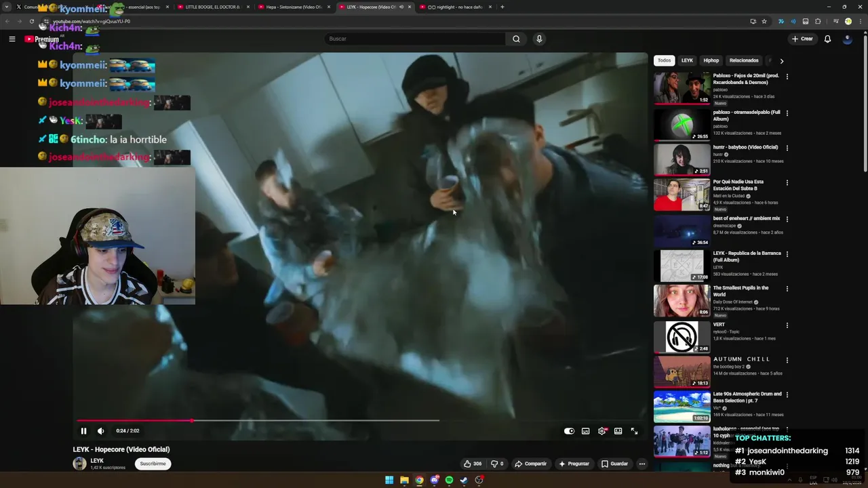Start voice search with microphone icon
Screen dimensions: 868x488
coord(539,39)
